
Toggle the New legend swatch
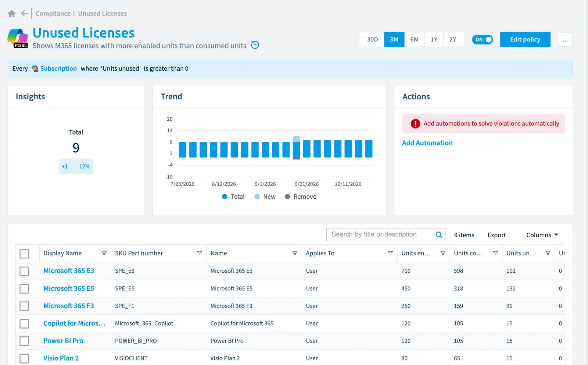(x=257, y=197)
